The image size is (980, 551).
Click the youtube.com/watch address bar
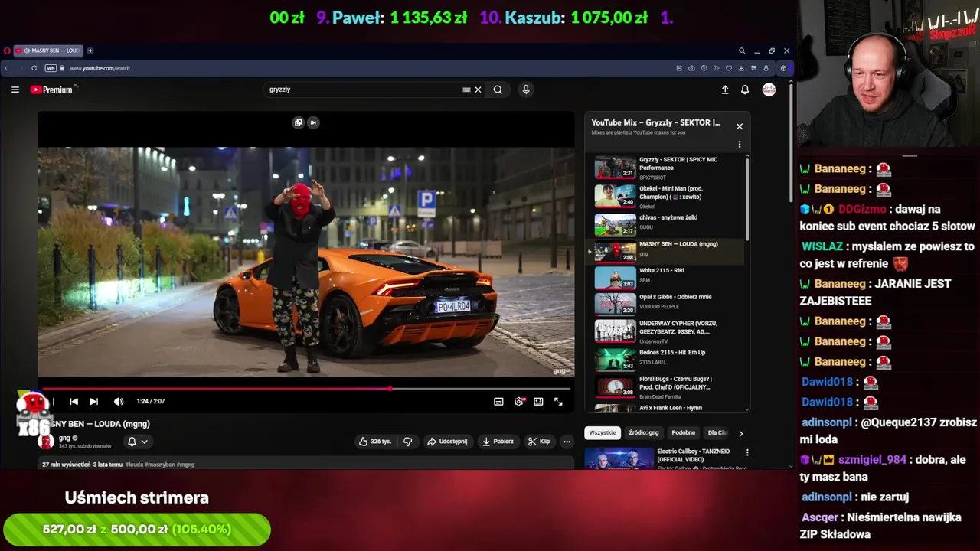100,68
